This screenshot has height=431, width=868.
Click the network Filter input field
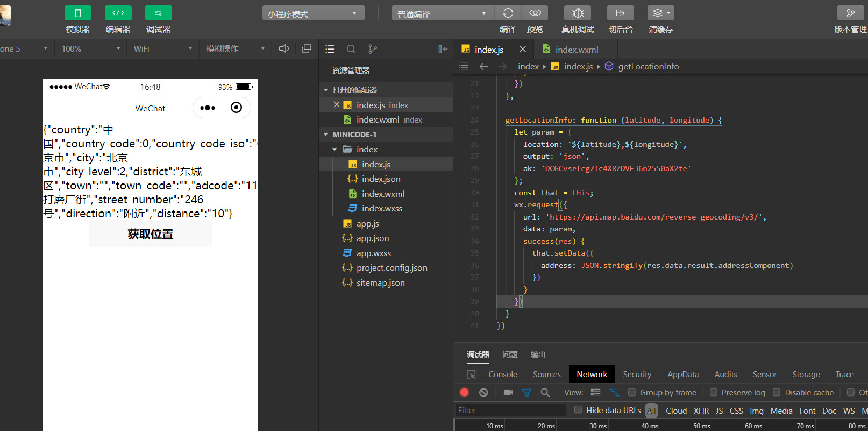510,410
